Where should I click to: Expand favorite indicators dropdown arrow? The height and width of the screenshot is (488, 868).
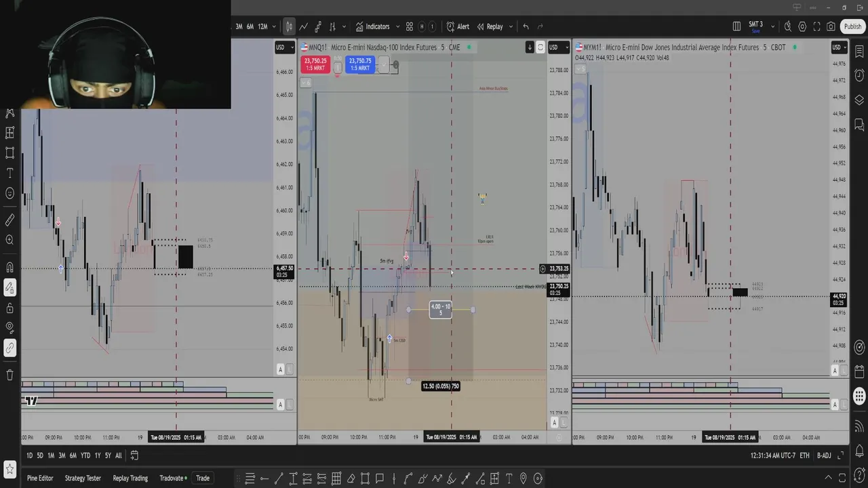[398, 26]
